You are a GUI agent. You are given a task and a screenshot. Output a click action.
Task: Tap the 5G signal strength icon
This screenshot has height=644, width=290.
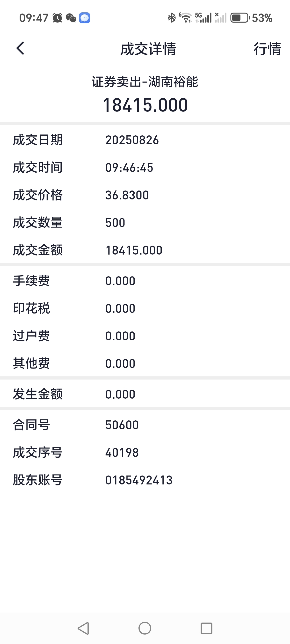click(203, 18)
